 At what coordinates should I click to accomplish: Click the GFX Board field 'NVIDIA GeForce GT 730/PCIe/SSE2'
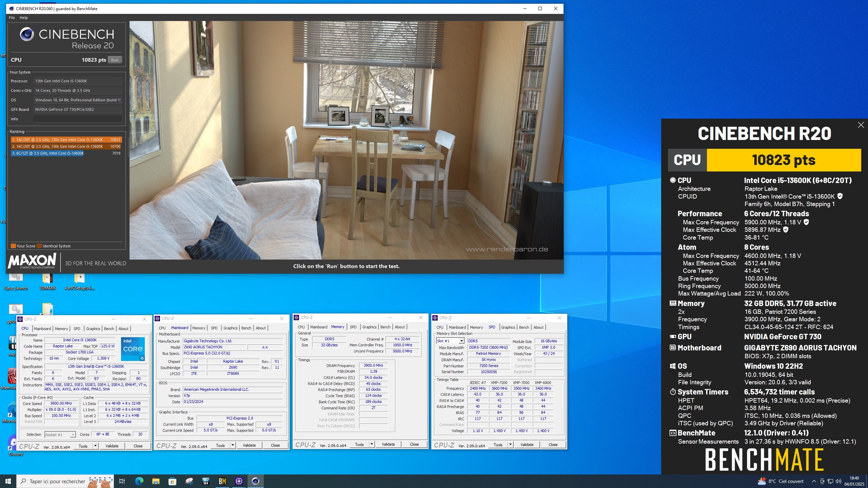78,109
